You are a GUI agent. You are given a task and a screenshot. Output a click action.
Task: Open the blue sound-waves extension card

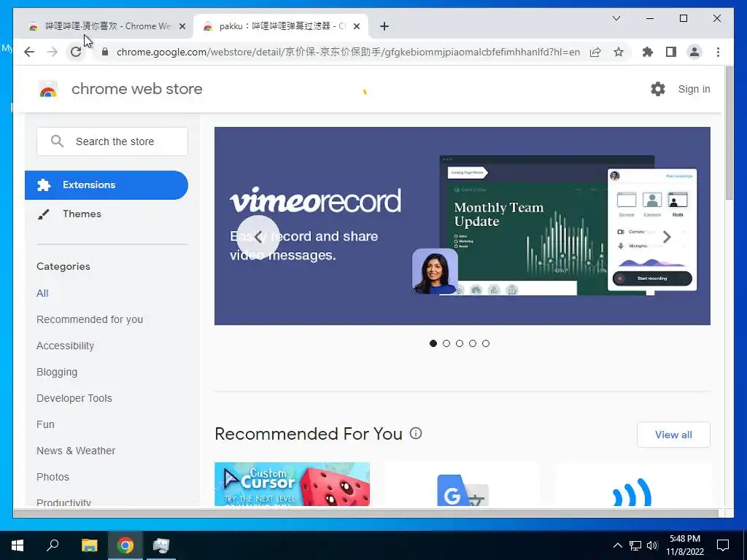tap(632, 484)
